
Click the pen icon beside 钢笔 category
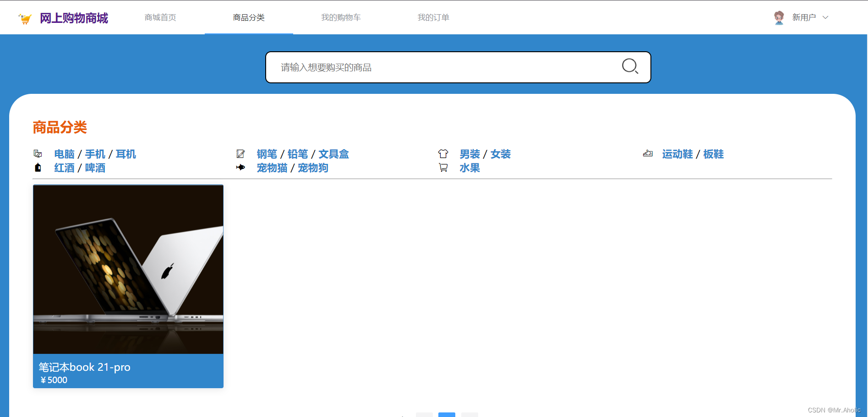[240, 154]
